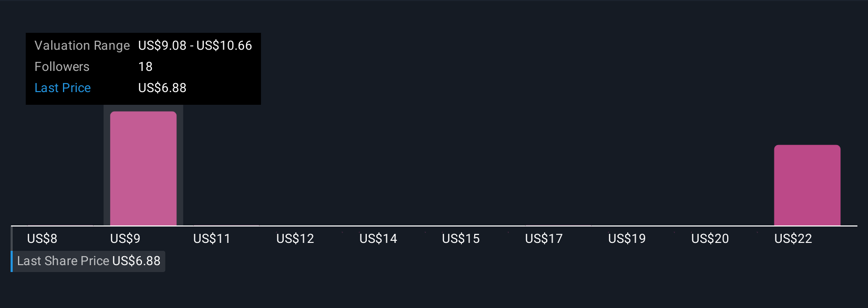868x308 pixels.
Task: Select the US$20 axis label
Action: point(710,239)
